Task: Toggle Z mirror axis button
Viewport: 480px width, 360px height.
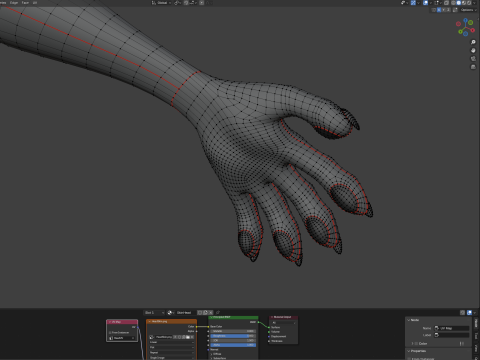Action: point(448,10)
